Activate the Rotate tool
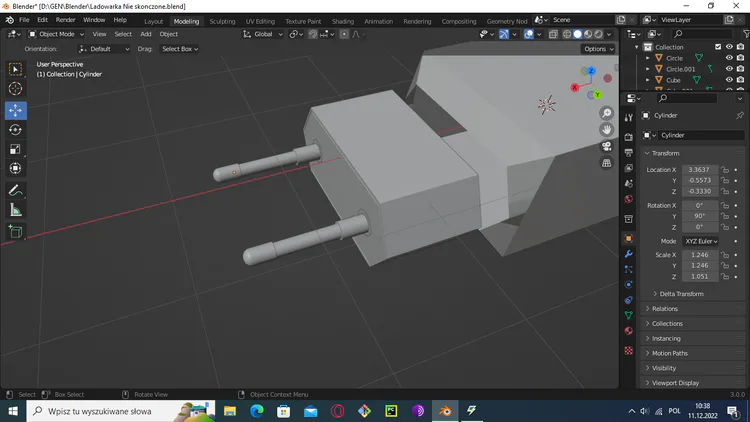The image size is (750, 422). [x=15, y=130]
